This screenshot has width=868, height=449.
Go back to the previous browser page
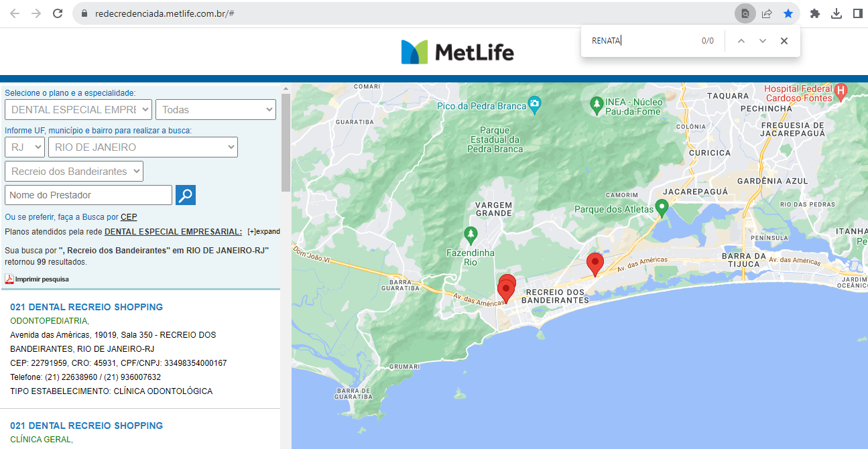pyautogui.click(x=15, y=13)
